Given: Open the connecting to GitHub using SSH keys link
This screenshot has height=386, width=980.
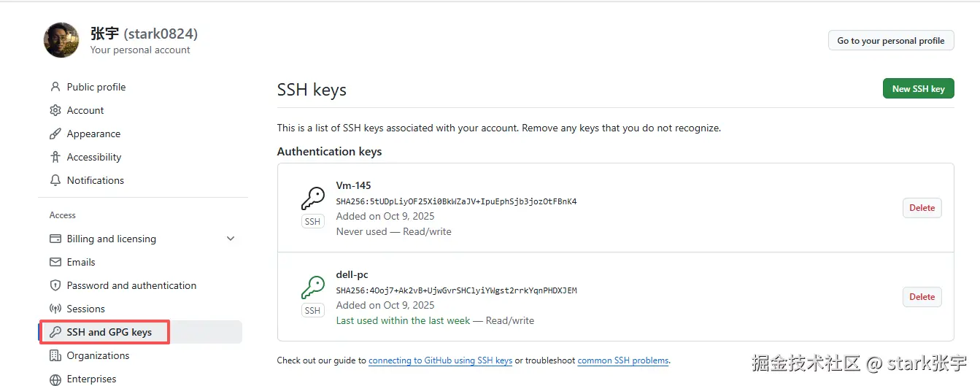Looking at the screenshot, I should [x=440, y=360].
